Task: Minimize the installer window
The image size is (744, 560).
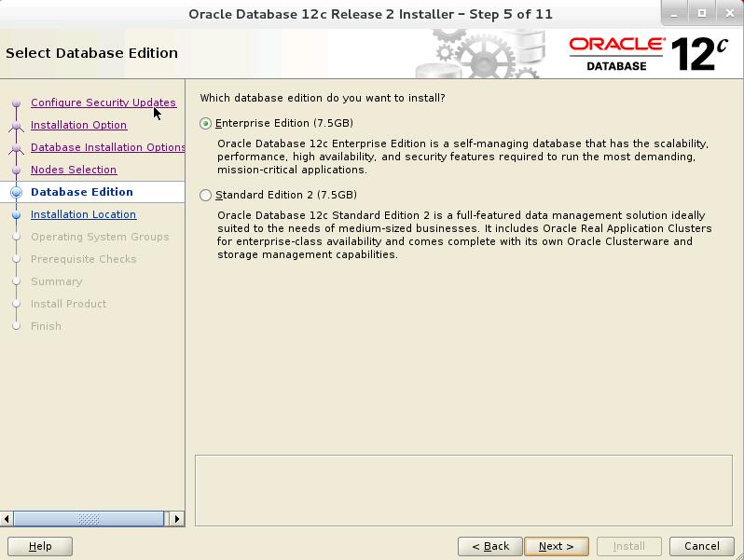Action: pos(674,13)
